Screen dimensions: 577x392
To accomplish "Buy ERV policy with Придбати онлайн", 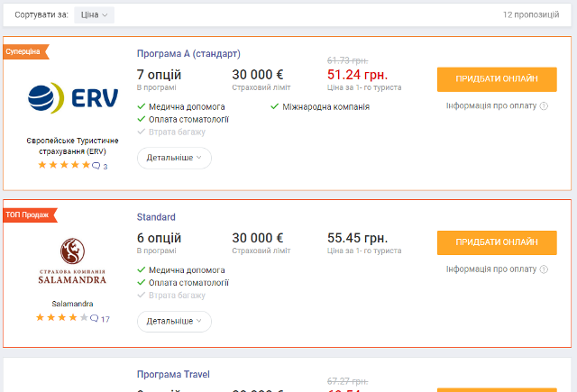I will point(497,79).
